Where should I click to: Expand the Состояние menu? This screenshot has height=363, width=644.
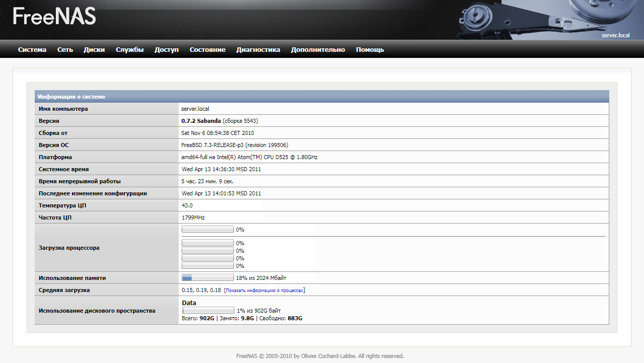(207, 49)
